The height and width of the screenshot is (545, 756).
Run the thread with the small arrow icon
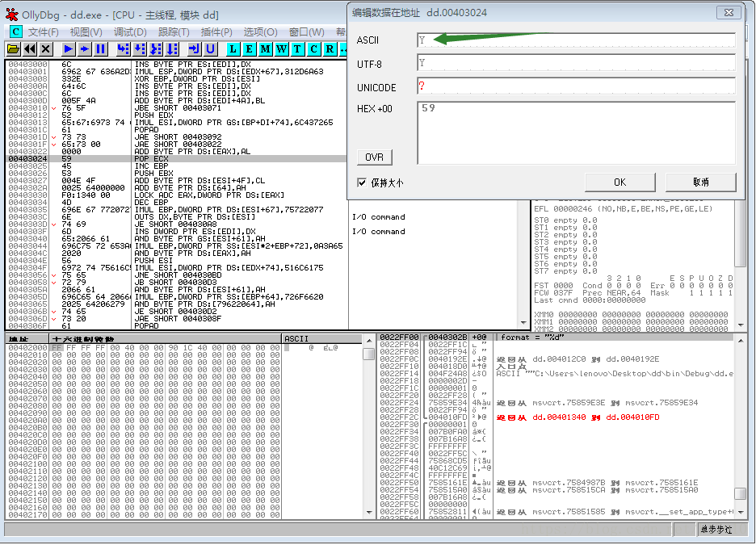click(85, 48)
